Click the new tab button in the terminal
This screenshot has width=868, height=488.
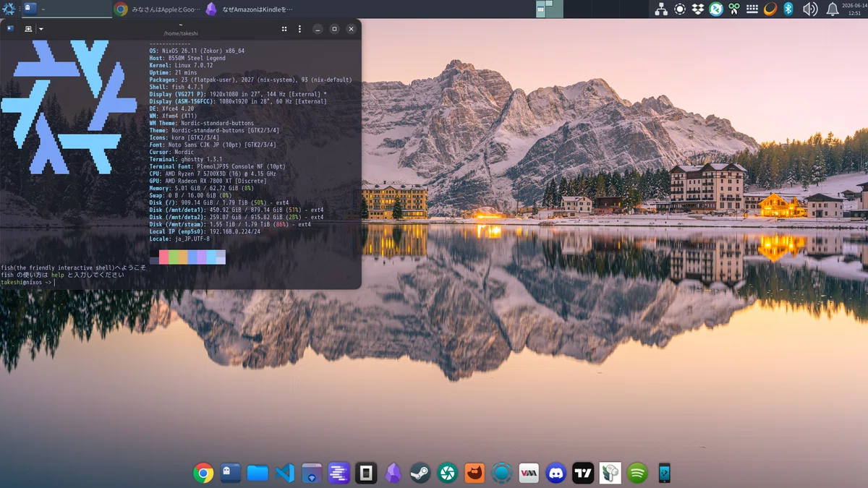click(x=28, y=29)
